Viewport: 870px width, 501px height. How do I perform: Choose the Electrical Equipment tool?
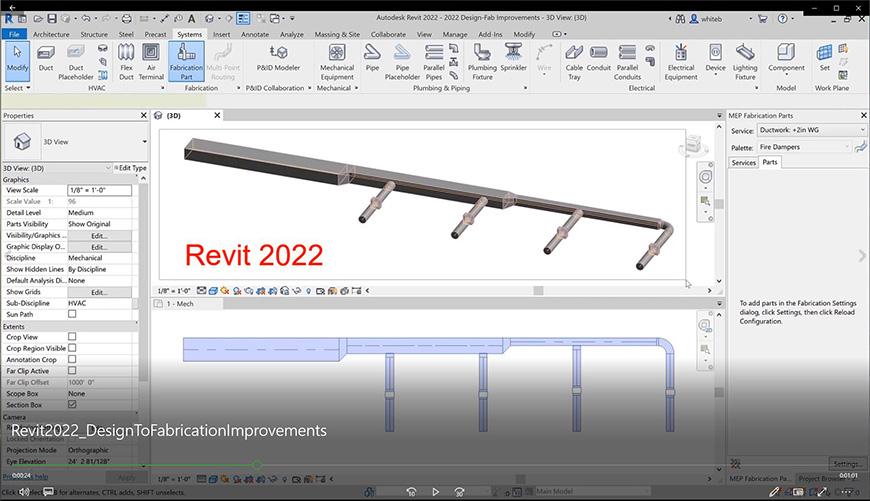click(681, 62)
